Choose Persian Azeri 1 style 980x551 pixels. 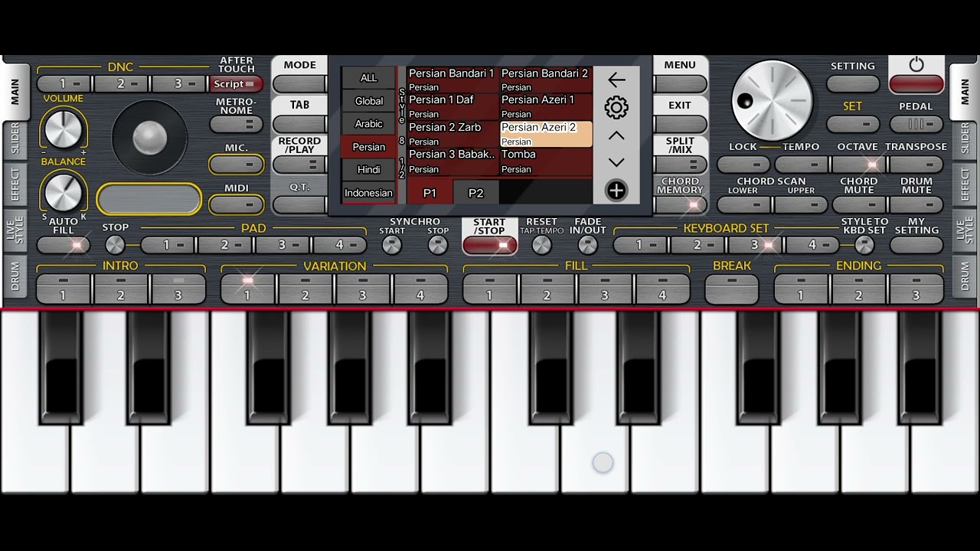click(x=546, y=106)
